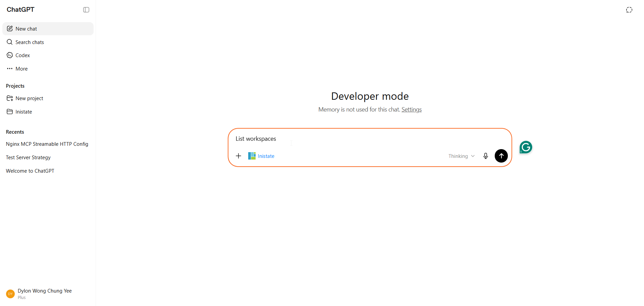
Task: Toggle temporary chat icon at top right
Action: pyautogui.click(x=629, y=10)
